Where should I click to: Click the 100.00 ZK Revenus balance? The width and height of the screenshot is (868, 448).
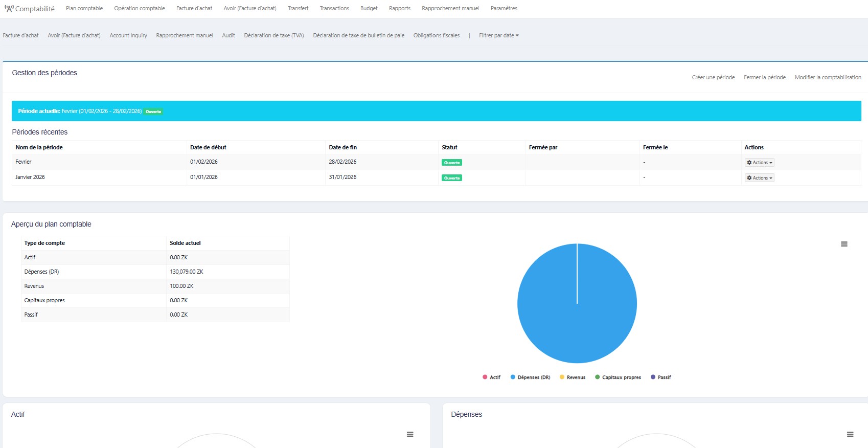click(x=181, y=286)
